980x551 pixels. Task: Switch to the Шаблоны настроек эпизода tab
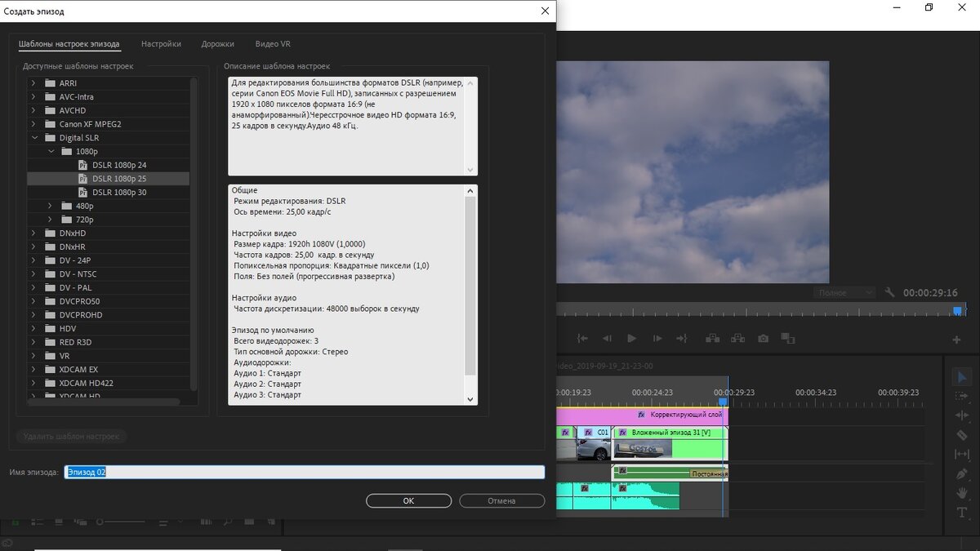[x=69, y=44]
